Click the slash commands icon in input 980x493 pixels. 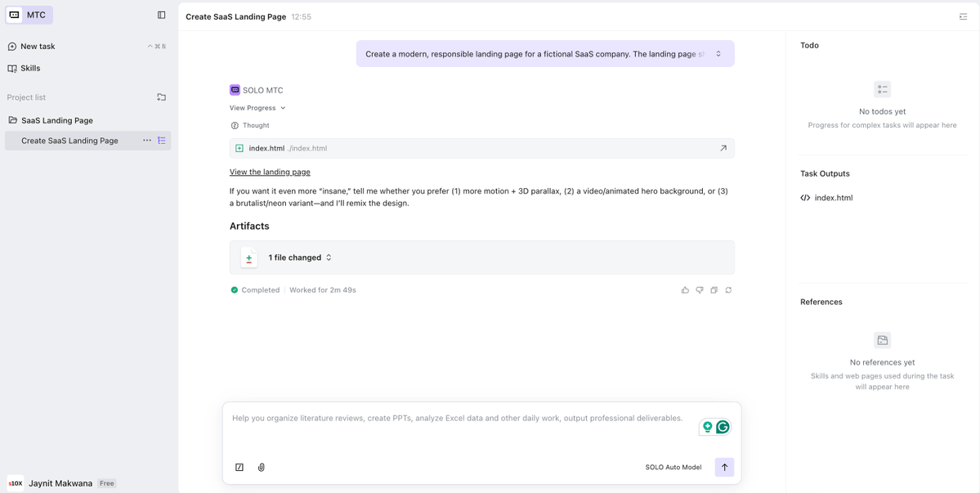(239, 468)
